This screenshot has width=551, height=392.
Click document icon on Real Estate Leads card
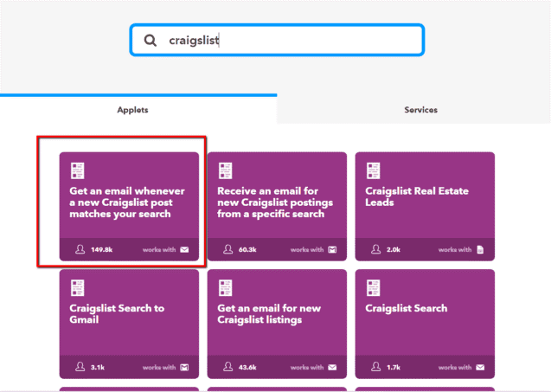click(x=480, y=249)
